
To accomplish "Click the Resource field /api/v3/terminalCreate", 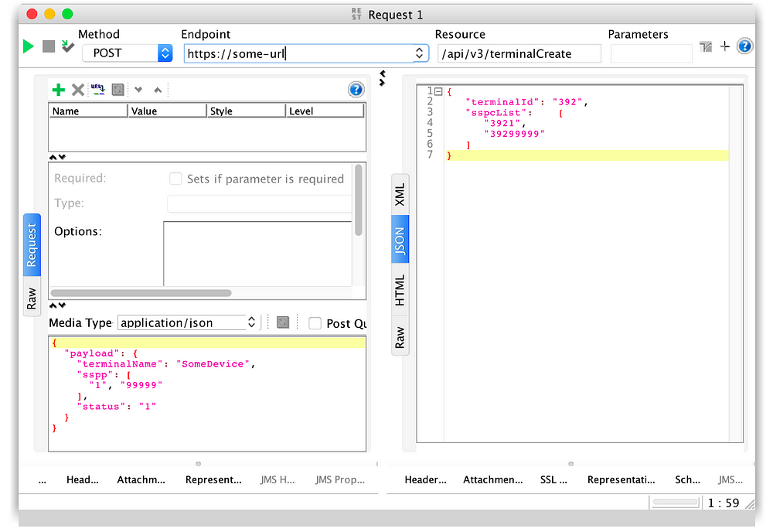I will (x=519, y=53).
